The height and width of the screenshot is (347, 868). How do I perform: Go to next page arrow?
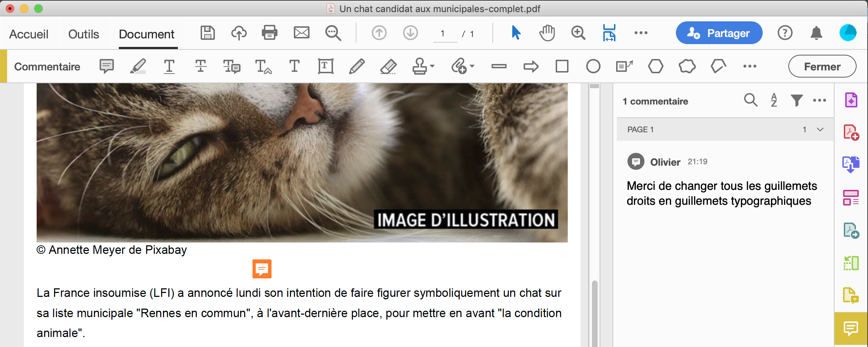(x=411, y=33)
